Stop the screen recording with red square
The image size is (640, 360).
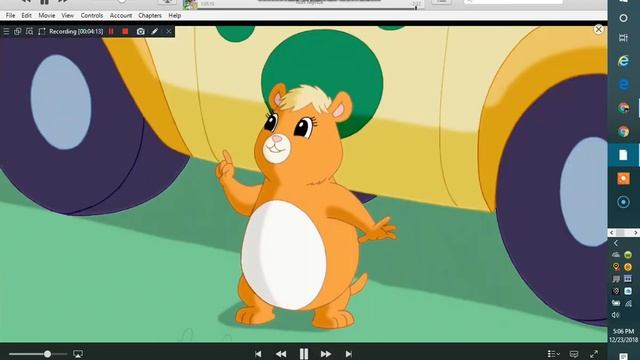(125, 31)
